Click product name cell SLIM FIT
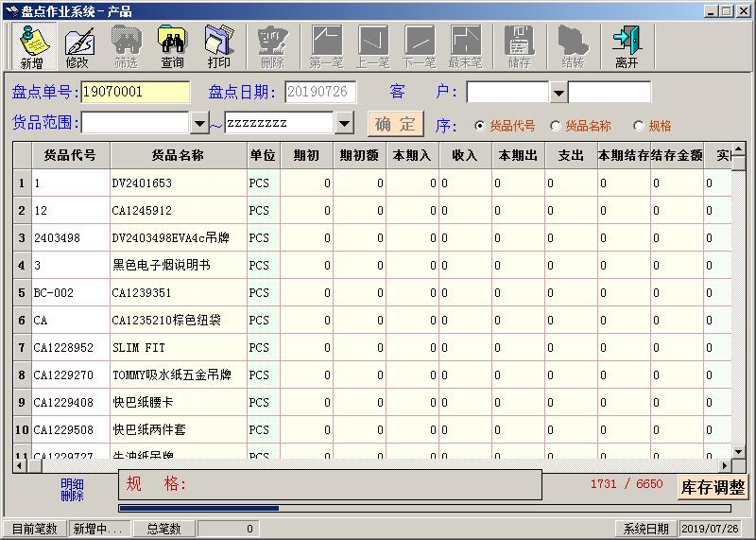The image size is (756, 540). click(179, 347)
